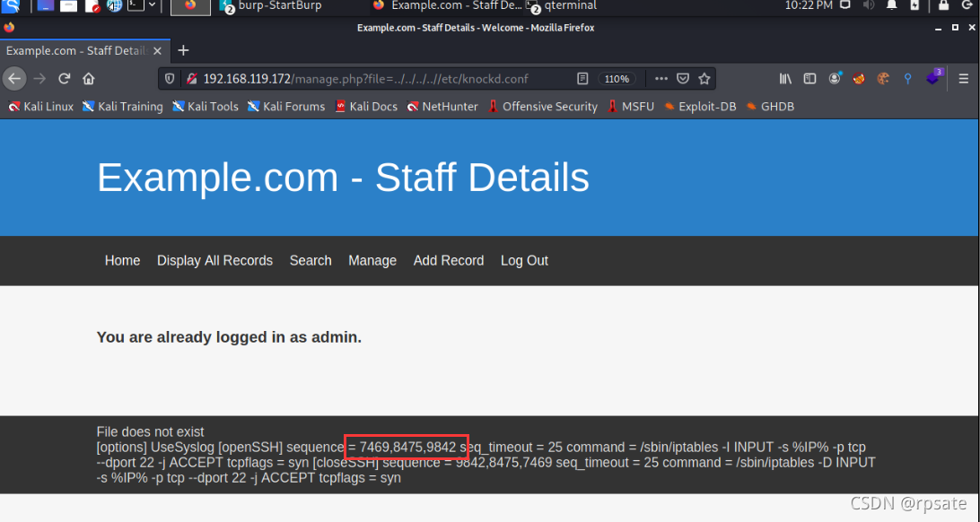Open the Firefox hamburger menu
980x522 pixels.
click(x=964, y=79)
